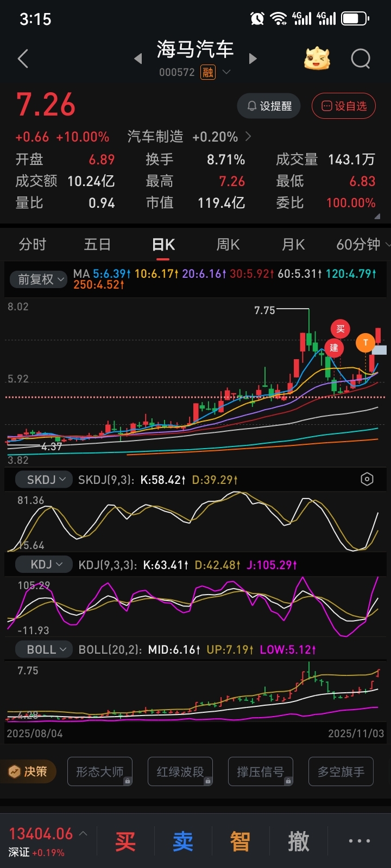Image resolution: width=391 pixels, height=868 pixels.
Task: Tap the red 建 marker on chart
Action: 334,348
